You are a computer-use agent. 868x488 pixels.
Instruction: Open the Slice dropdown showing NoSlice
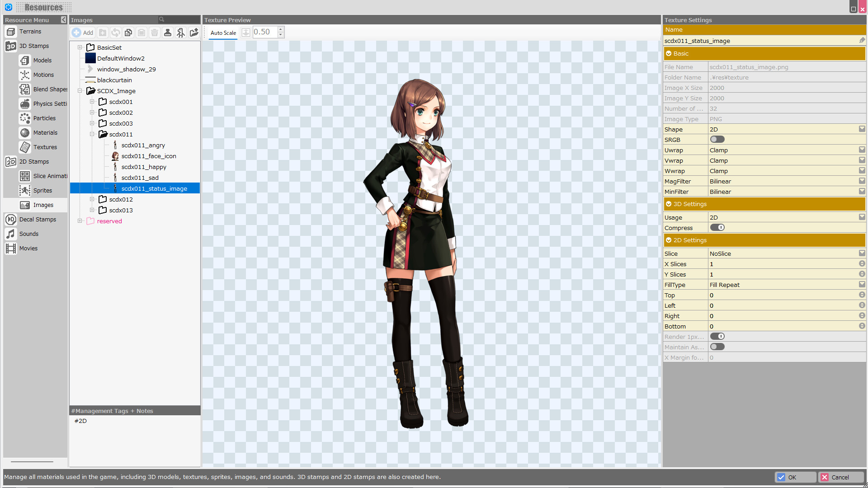pyautogui.click(x=862, y=253)
